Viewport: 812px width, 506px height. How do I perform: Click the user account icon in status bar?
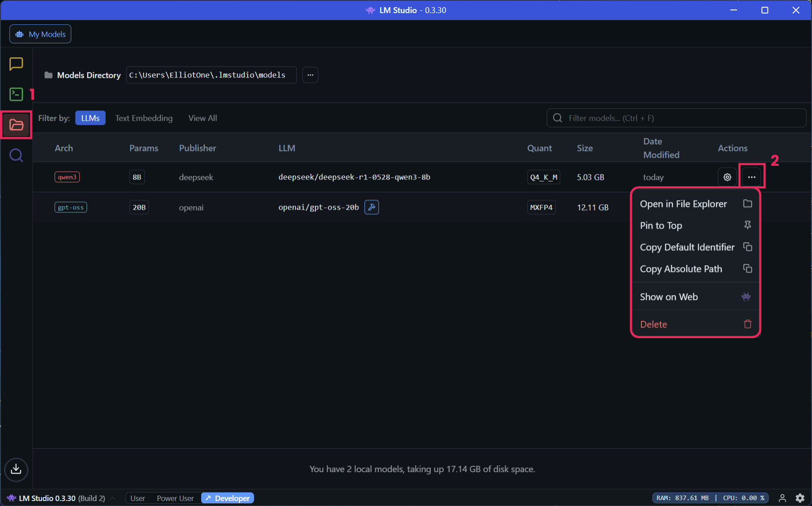click(x=782, y=498)
